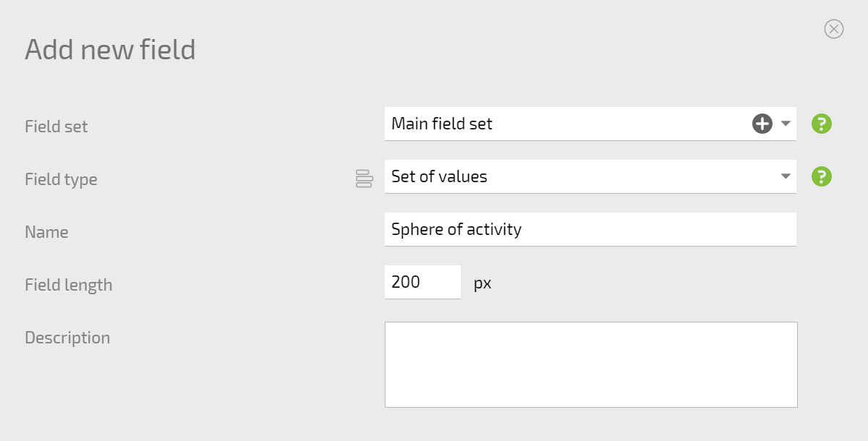Expand the Field type dropdown arrow
The height and width of the screenshot is (441, 868).
786,176
